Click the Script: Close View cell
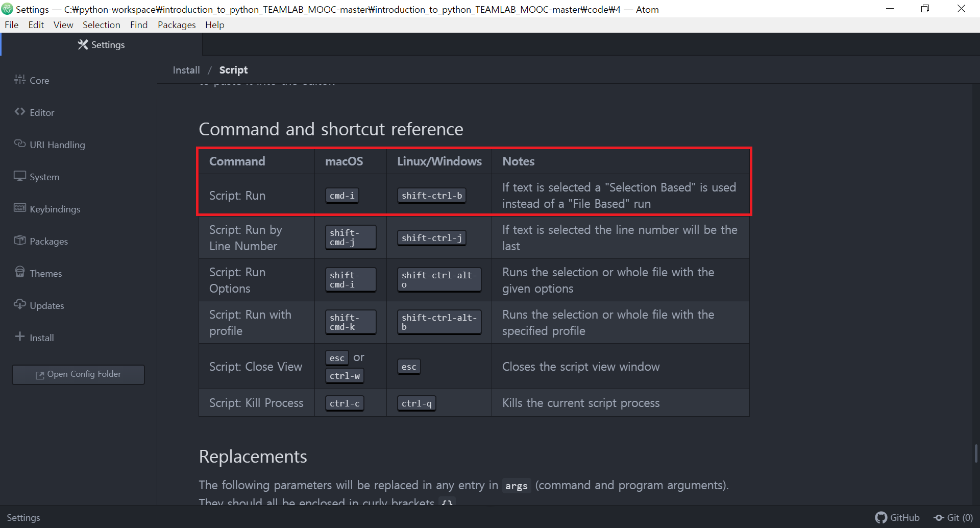Viewport: 980px width, 528px height. [257, 367]
